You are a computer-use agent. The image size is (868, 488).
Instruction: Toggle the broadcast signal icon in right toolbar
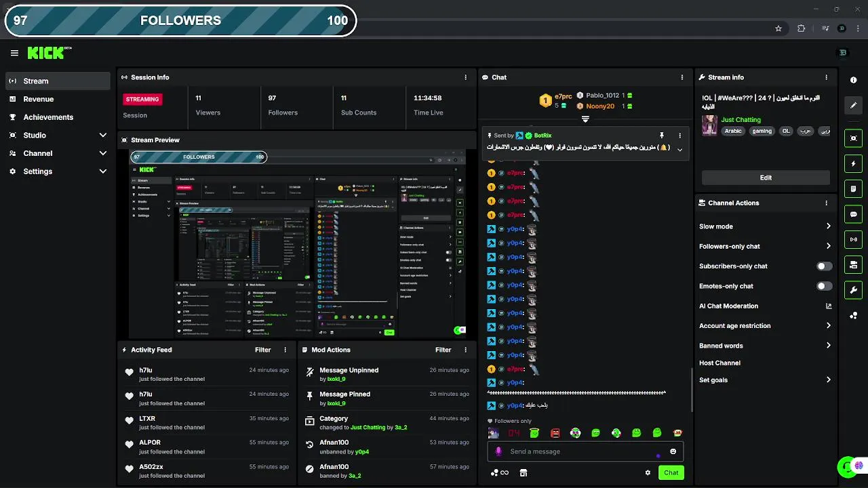[853, 239]
